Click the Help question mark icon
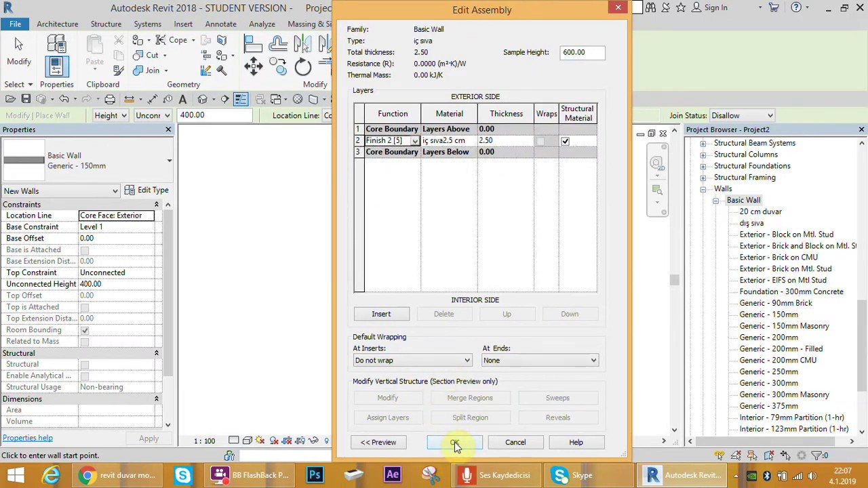This screenshot has width=868, height=488. click(797, 7)
